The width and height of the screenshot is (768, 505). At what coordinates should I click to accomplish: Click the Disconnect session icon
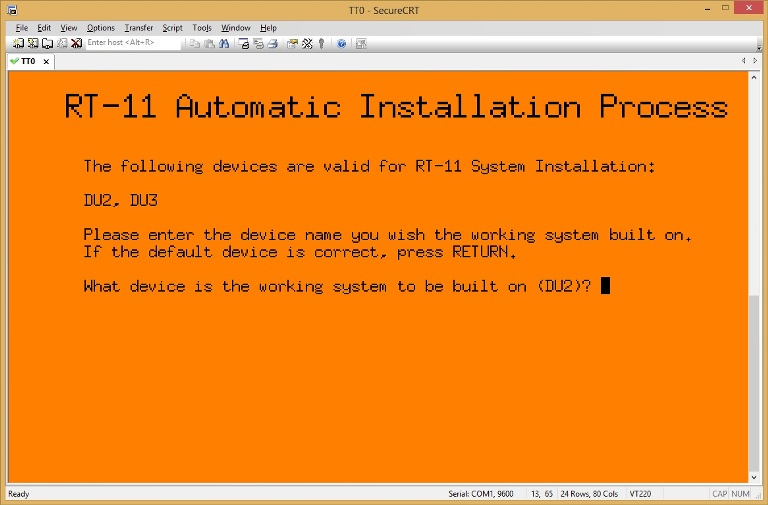[76, 43]
